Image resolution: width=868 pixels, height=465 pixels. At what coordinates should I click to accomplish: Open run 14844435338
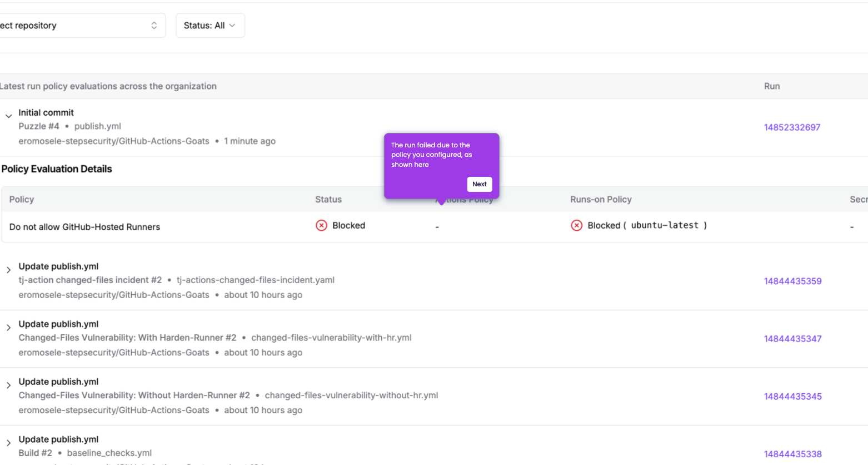coord(793,454)
